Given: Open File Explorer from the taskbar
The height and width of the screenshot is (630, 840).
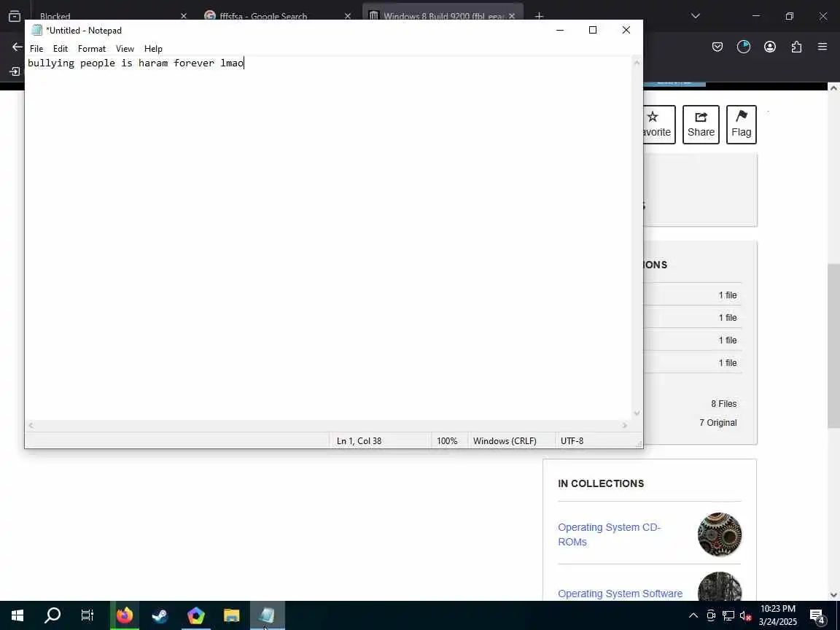Looking at the screenshot, I should 231,615.
